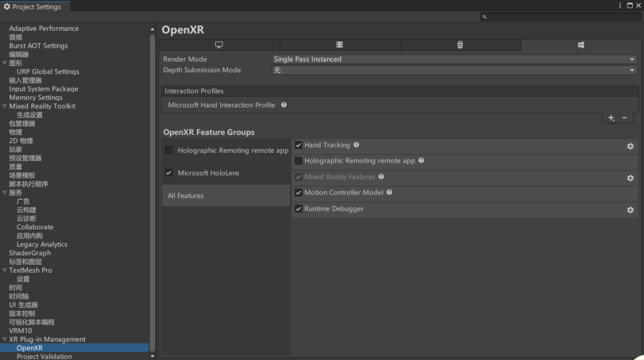The image size is (644, 360).
Task: Switch to the Windows UWP platform tab
Action: [580, 45]
